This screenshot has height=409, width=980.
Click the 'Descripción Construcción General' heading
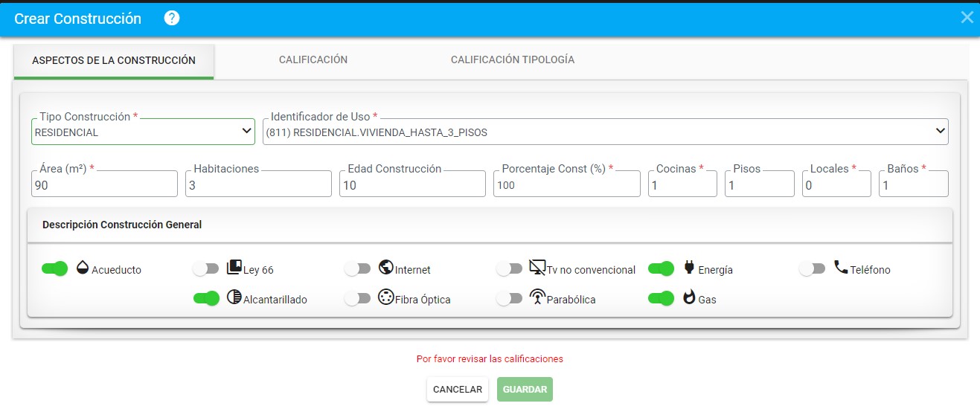click(122, 225)
